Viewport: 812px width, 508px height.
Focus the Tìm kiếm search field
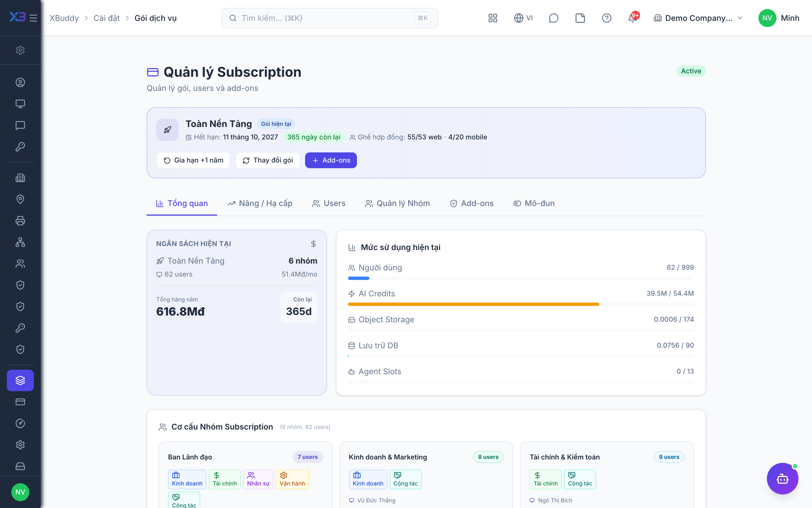(x=330, y=18)
